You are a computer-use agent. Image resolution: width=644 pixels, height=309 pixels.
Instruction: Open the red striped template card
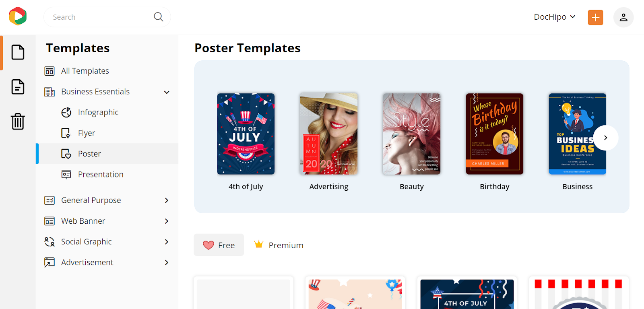[579, 293]
